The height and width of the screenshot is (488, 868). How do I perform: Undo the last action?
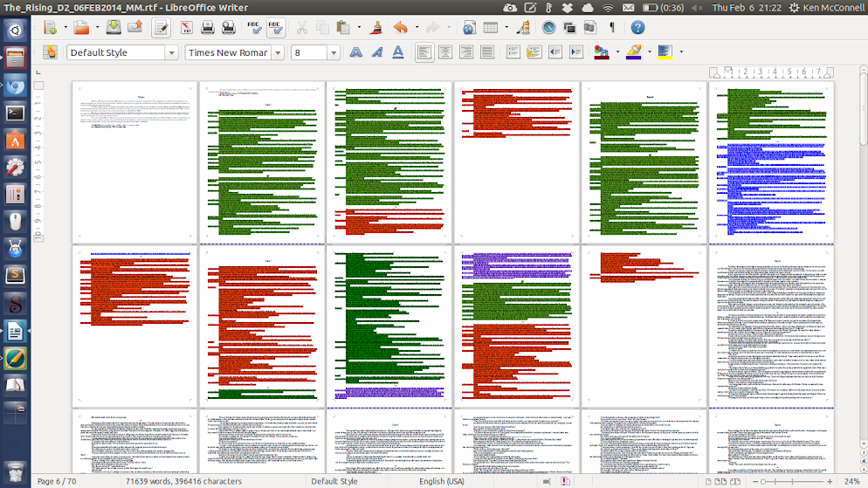[x=401, y=28]
